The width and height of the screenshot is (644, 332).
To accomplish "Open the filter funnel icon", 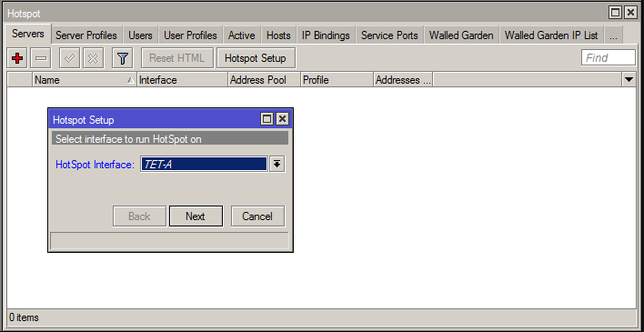I will pos(123,58).
